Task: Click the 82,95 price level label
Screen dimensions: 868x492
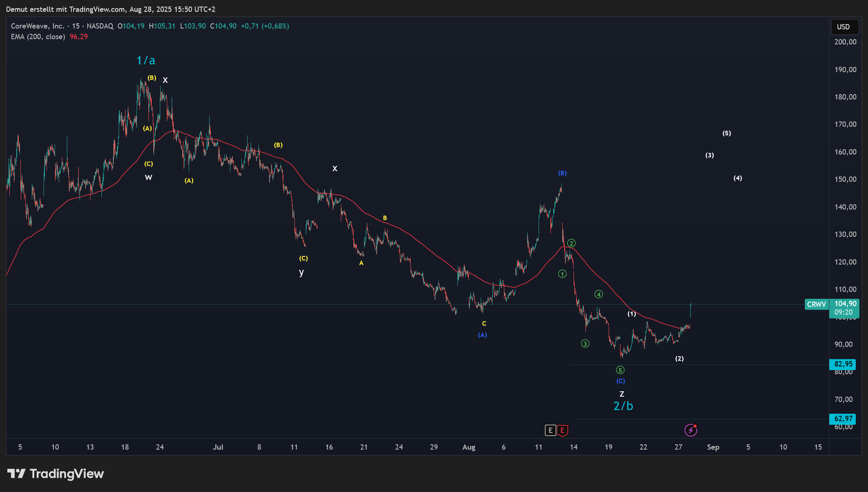Action: (x=843, y=364)
